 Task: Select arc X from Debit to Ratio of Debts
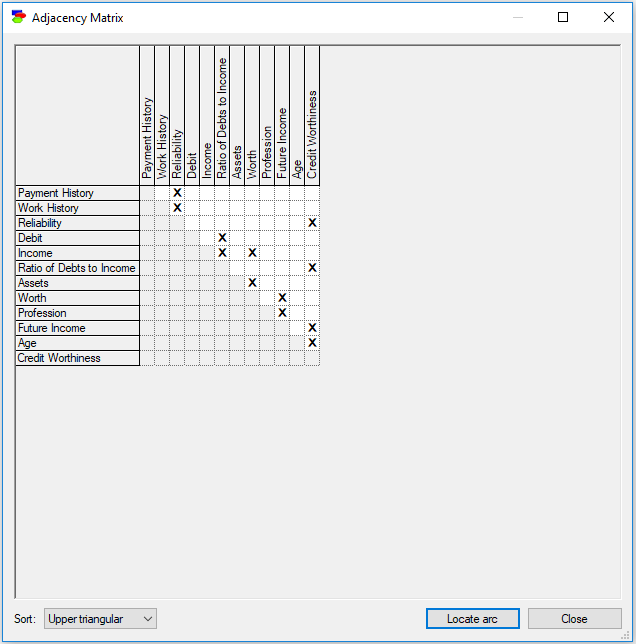coord(222,238)
